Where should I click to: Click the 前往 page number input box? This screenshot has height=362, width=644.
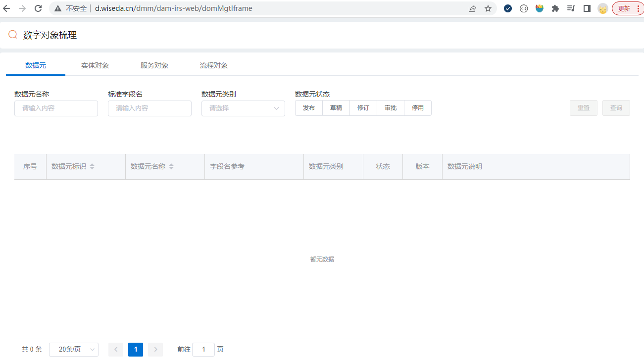pyautogui.click(x=203, y=350)
